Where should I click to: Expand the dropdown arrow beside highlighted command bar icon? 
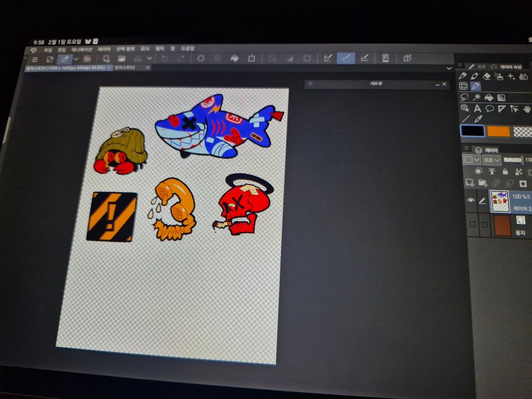pyautogui.click(x=76, y=60)
